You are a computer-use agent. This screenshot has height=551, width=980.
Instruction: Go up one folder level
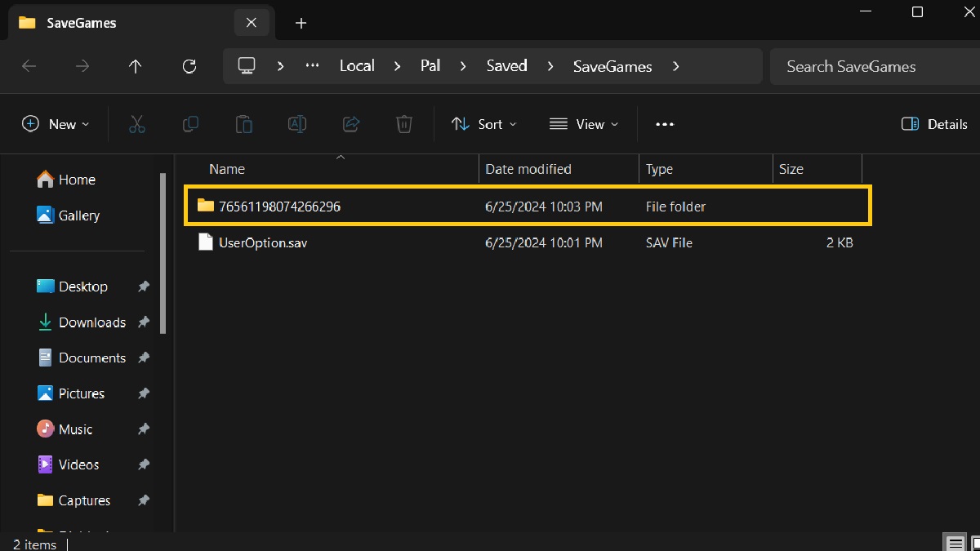point(136,66)
